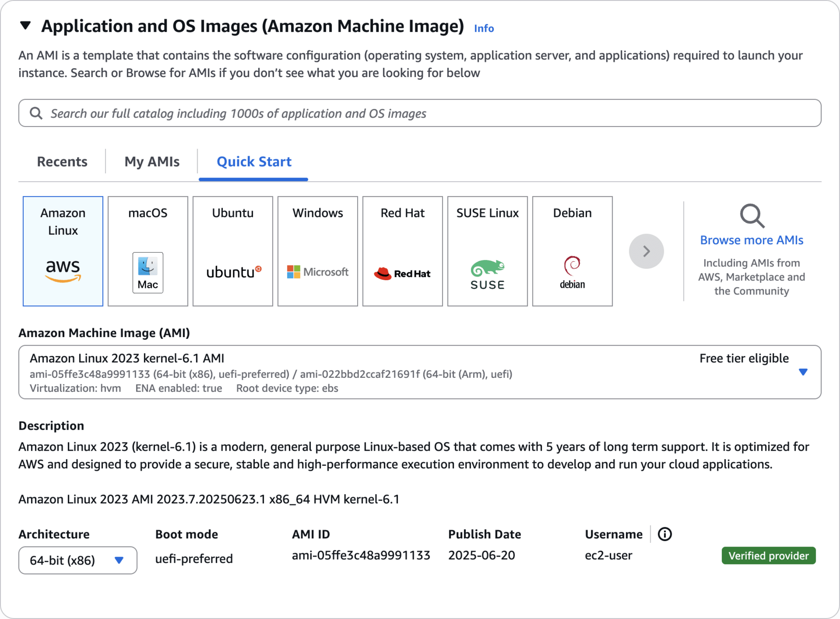Click the AMI version line 2023.7.20250623.1
840x619 pixels.
209,499
